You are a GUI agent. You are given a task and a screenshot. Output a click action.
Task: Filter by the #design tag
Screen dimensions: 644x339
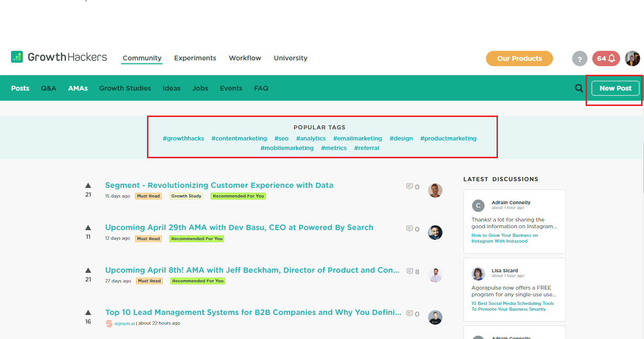click(401, 139)
